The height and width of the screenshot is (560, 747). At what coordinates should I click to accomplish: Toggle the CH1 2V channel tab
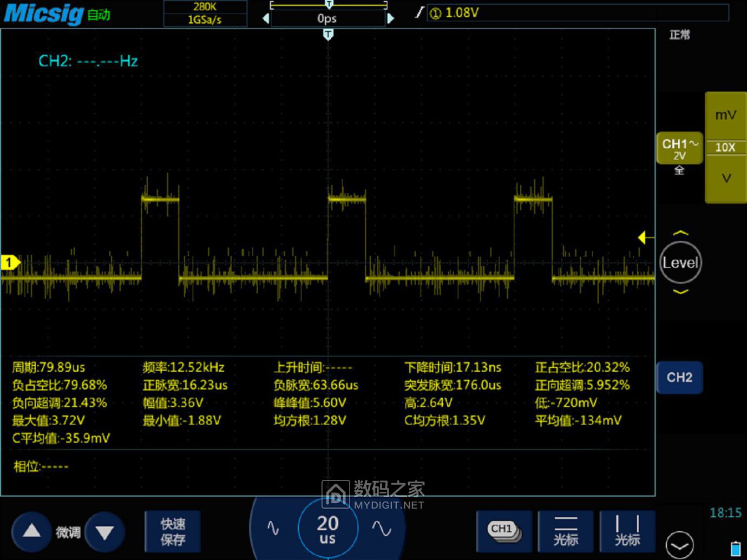point(679,149)
